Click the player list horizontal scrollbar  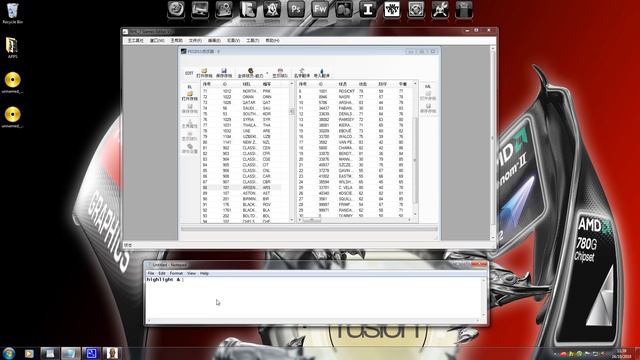[354, 220]
